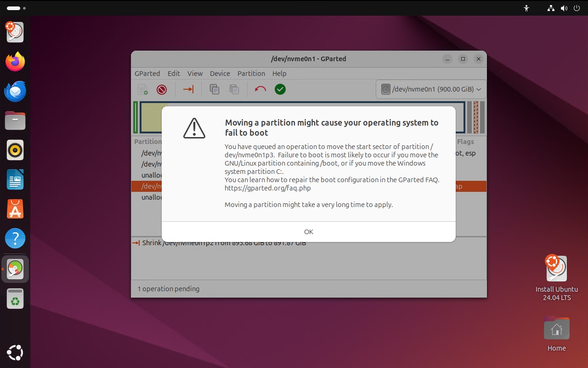Click the Resize/Move toolbar icon

point(188,89)
